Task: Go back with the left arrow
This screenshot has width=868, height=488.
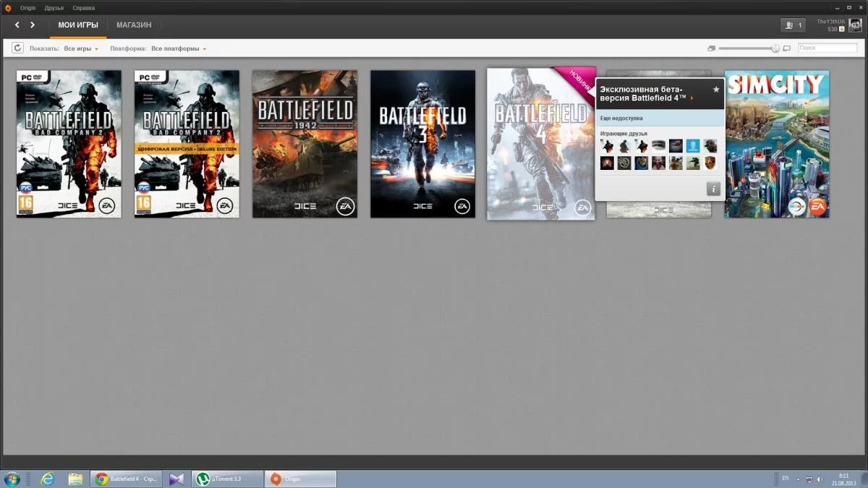Action: [17, 25]
